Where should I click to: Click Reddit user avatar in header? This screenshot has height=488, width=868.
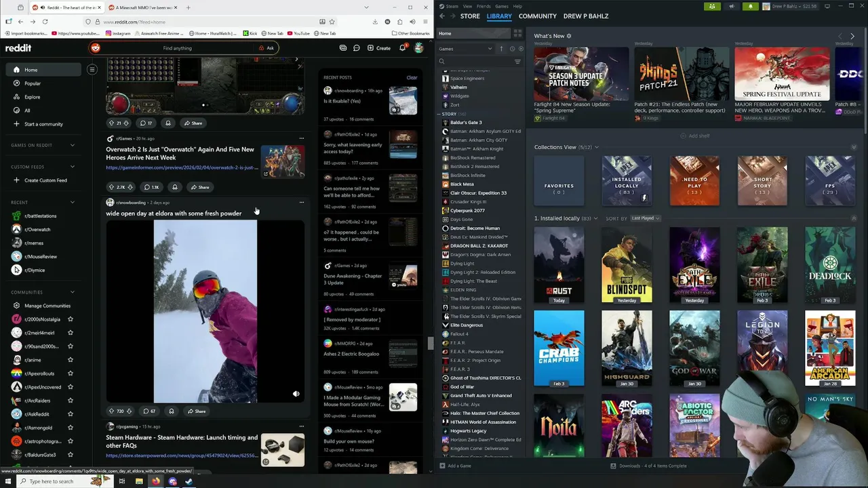pyautogui.click(x=419, y=48)
